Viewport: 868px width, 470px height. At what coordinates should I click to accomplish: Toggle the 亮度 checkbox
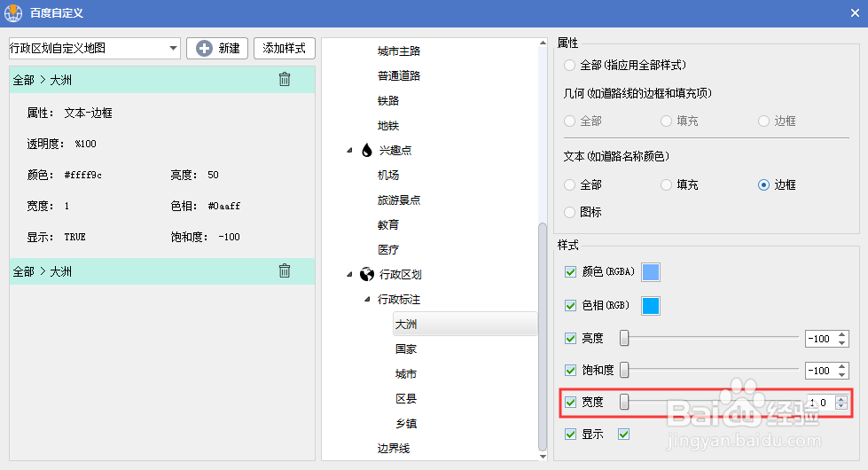coord(570,338)
